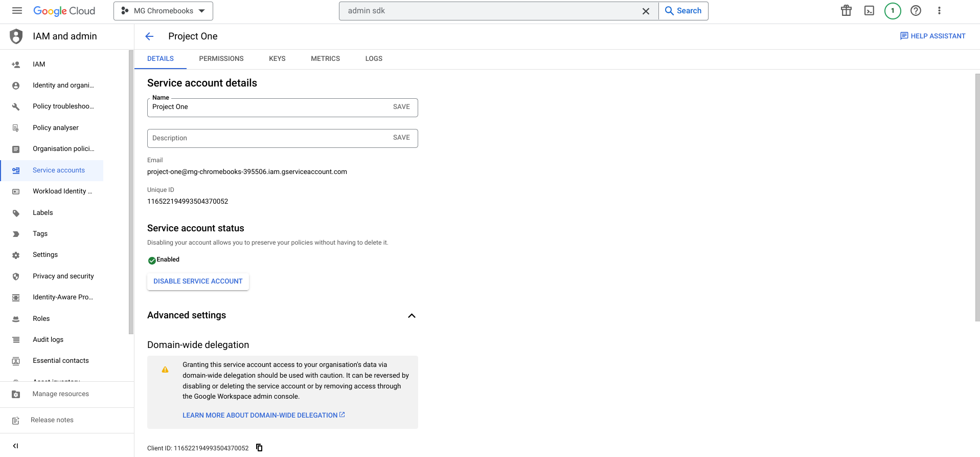Click the Policy troubleshooter wrench icon
Viewport: 980px width, 457px height.
pyautogui.click(x=16, y=107)
